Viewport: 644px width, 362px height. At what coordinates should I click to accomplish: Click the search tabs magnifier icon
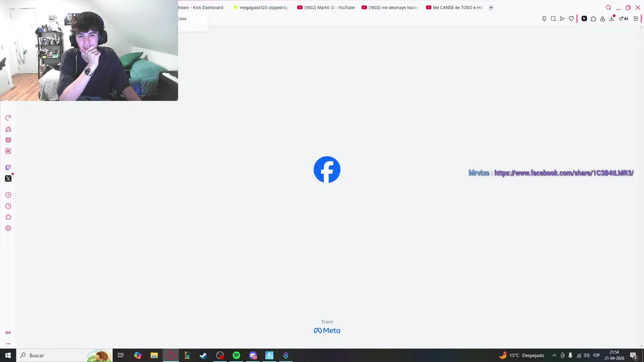[608, 8]
